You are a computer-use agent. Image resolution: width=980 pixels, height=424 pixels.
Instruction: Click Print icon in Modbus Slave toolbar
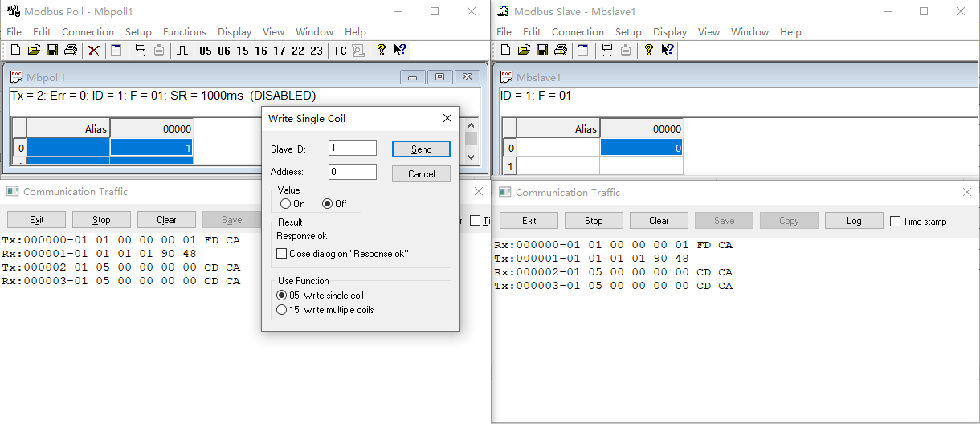coord(561,51)
